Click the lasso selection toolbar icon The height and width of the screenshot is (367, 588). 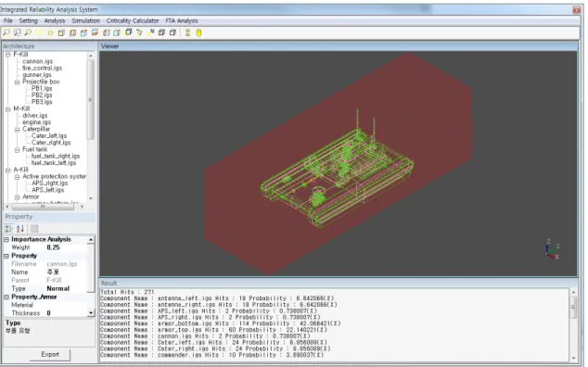coord(139,33)
